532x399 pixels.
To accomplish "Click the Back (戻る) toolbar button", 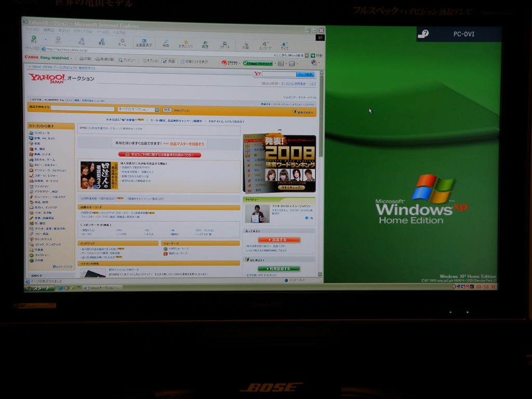I will 34,38.
